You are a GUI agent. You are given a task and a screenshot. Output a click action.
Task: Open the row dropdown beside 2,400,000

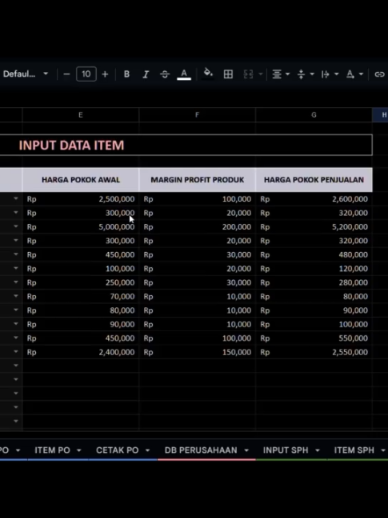(x=16, y=351)
